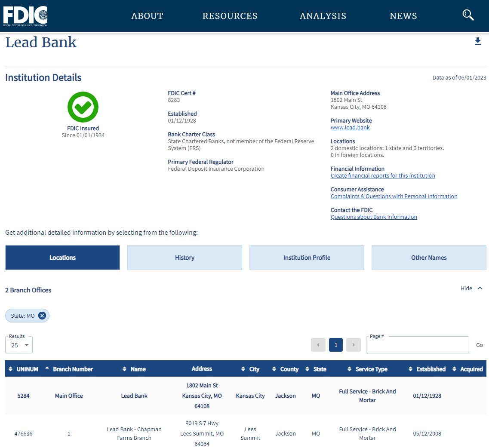The width and height of the screenshot is (489, 448).
Task: Open the RESOURCES menu
Action: tap(230, 16)
